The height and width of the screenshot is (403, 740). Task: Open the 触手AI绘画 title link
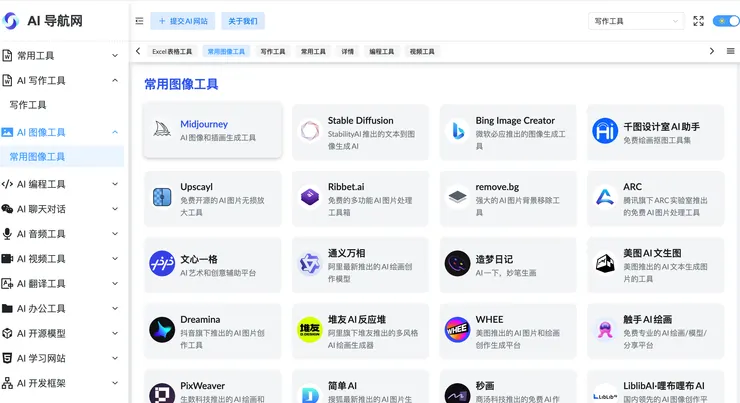pyautogui.click(x=648, y=319)
